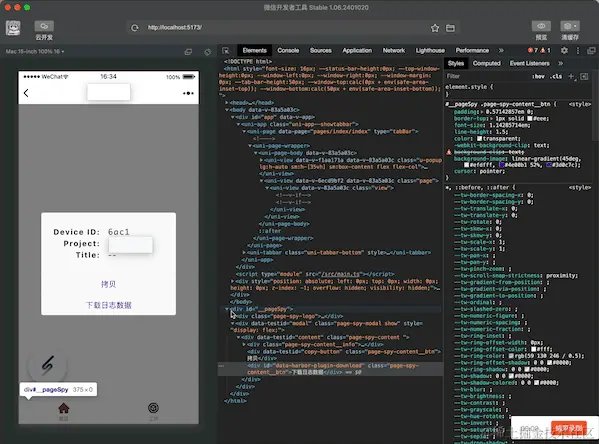599x444 pixels.
Task: Select the data-harbor-plugin-download div row
Action: [331, 369]
